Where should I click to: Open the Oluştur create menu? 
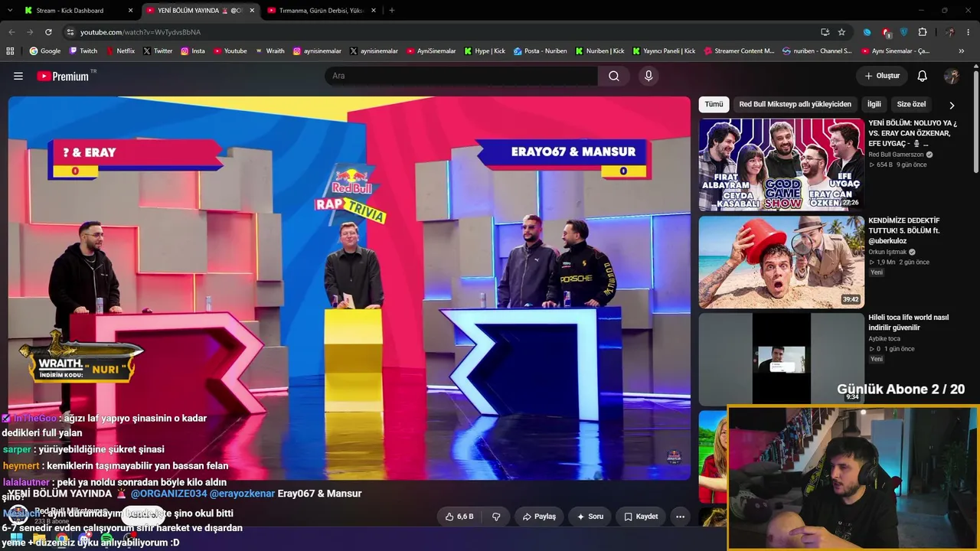tap(882, 76)
